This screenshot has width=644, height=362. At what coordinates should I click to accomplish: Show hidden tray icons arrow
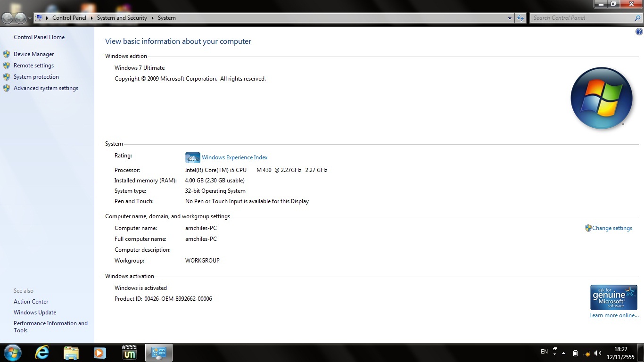pyautogui.click(x=563, y=353)
